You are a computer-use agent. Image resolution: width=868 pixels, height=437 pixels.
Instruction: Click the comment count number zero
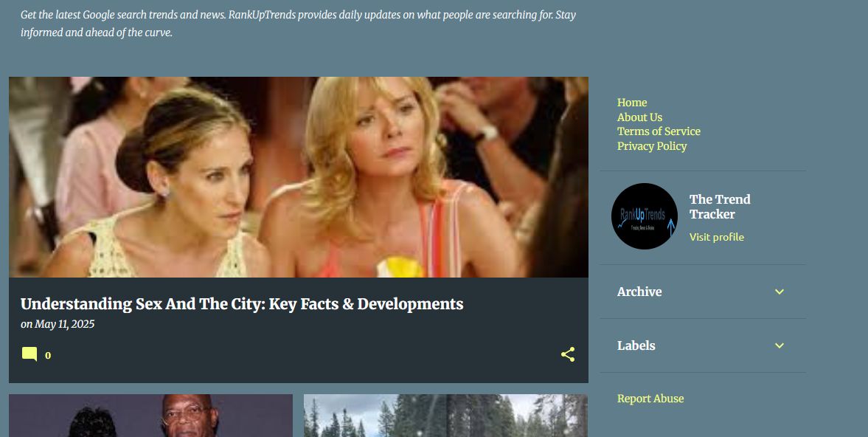[x=48, y=356]
